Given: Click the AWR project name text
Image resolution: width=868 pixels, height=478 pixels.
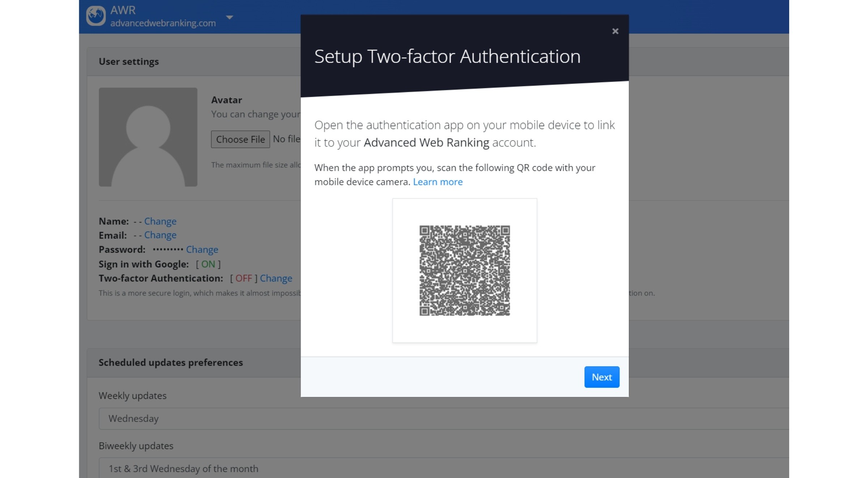Looking at the screenshot, I should pyautogui.click(x=123, y=10).
